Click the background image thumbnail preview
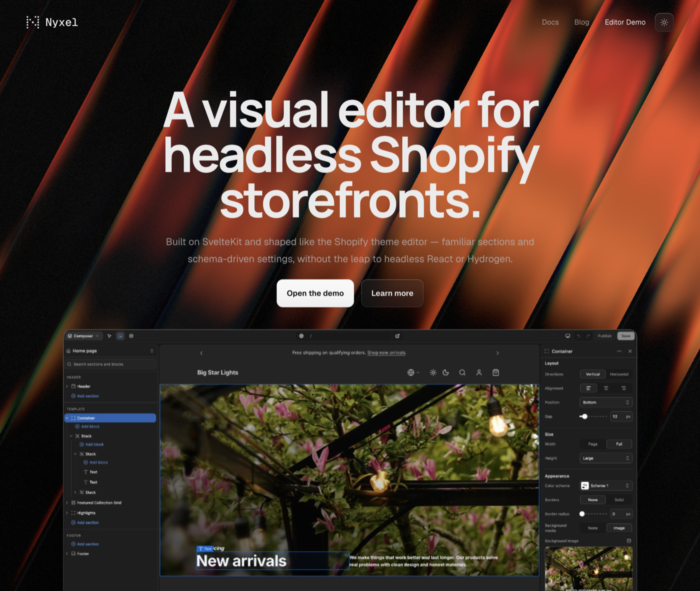 pos(588,569)
